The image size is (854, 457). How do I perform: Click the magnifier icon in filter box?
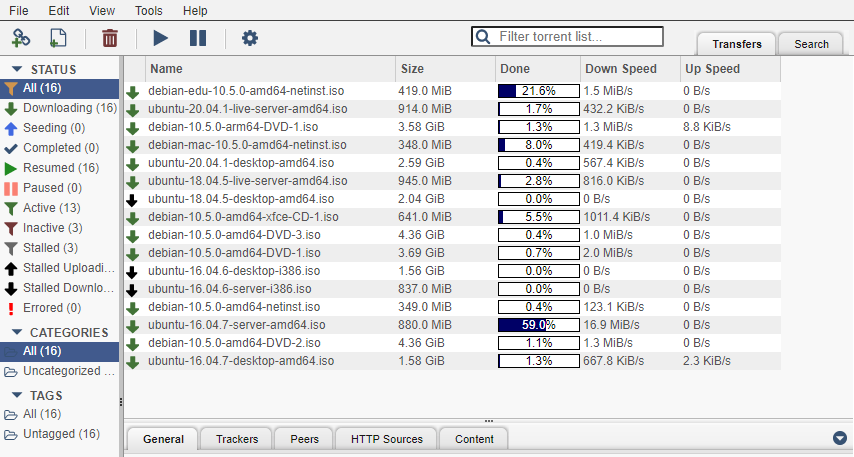pyautogui.click(x=483, y=36)
